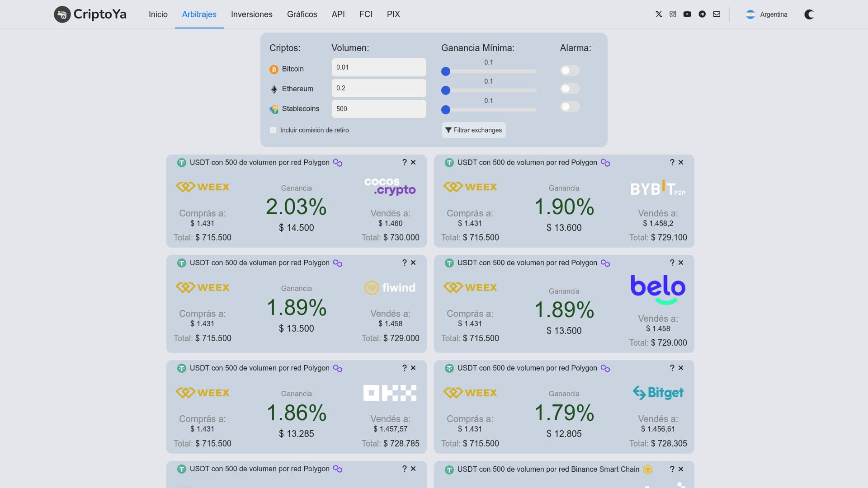Screen dimensions: 868x488
Task: Click the Stablecoins volume input field
Action: [x=378, y=109]
